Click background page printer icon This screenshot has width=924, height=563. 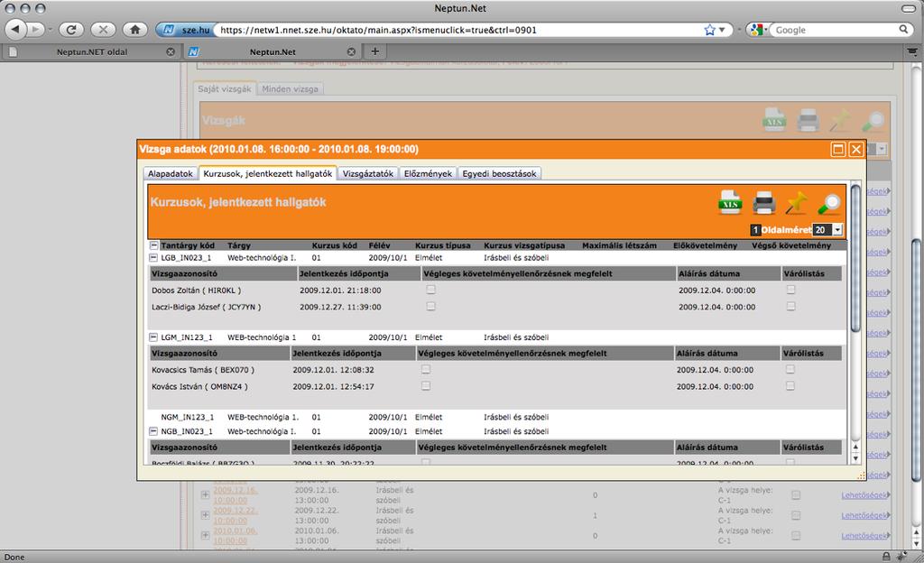click(x=808, y=121)
